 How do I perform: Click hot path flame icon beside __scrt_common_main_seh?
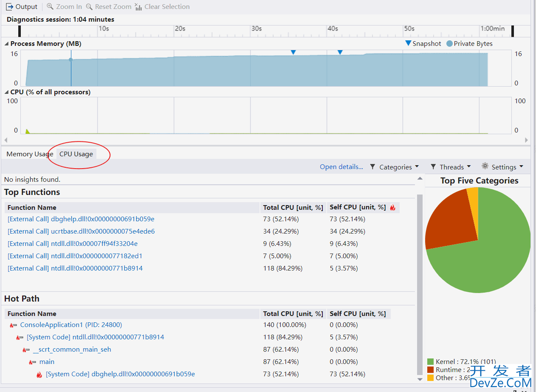click(x=26, y=350)
